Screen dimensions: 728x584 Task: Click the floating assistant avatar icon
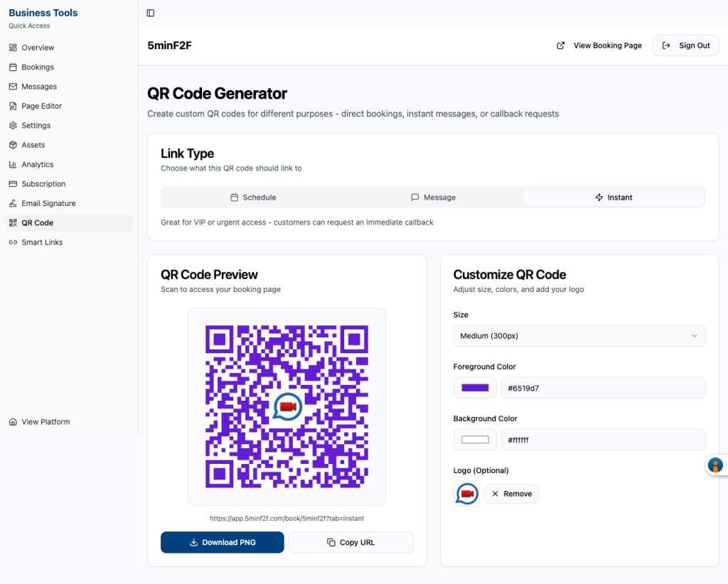(x=715, y=465)
